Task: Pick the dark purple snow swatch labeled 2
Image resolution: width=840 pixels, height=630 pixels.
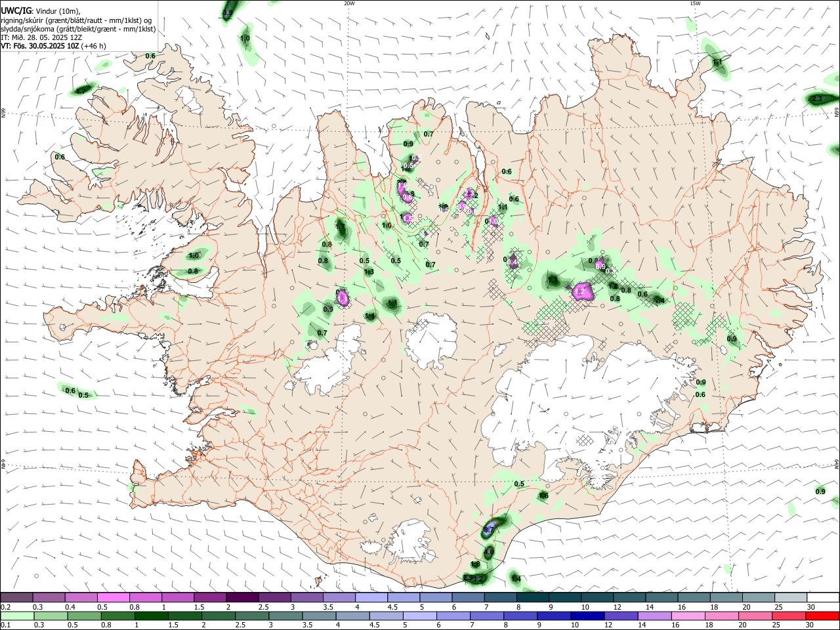Action: (242, 598)
